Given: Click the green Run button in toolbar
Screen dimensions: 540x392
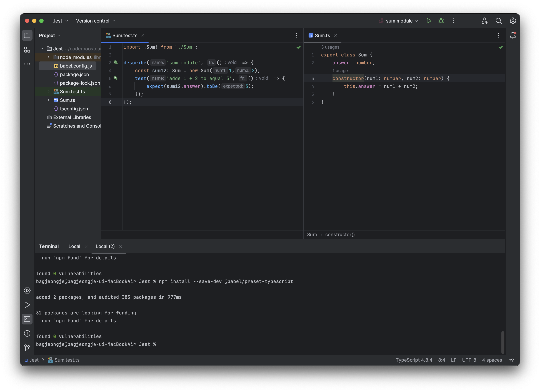Looking at the screenshot, I should coord(429,21).
